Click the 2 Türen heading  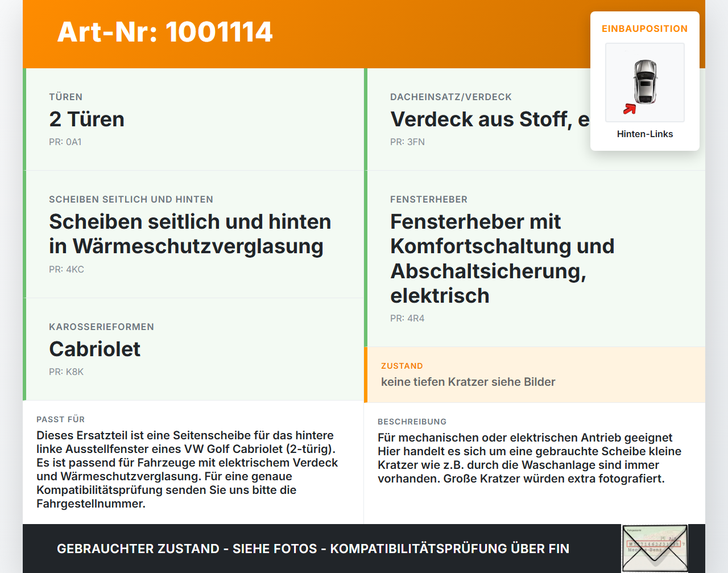pos(87,119)
